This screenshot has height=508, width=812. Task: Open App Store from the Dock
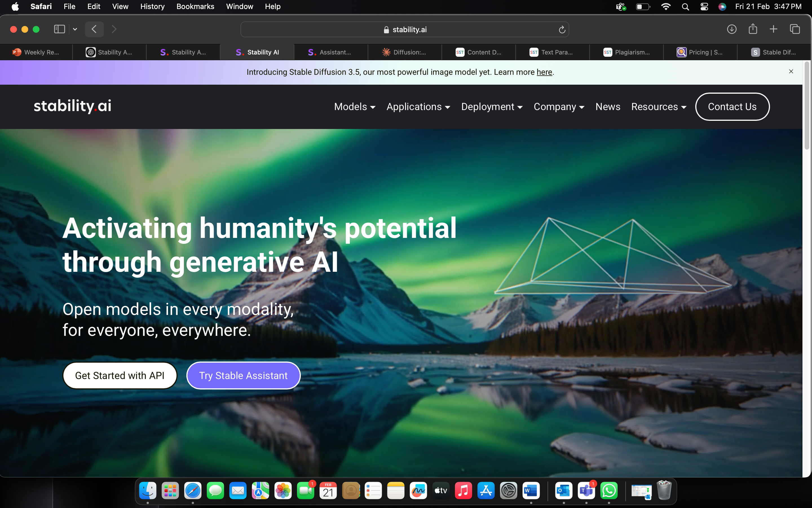[x=486, y=491]
